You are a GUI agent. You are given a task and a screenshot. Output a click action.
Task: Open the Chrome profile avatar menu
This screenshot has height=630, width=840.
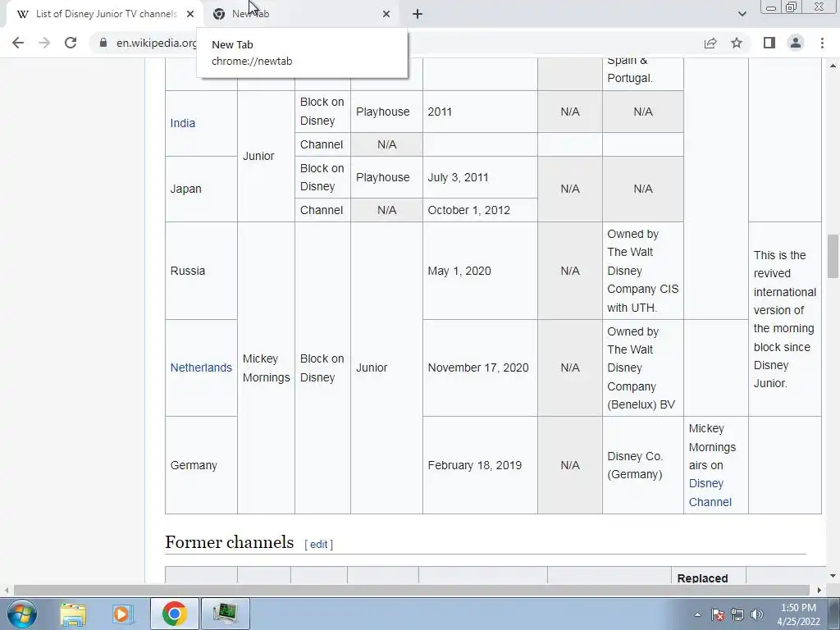tap(796, 43)
